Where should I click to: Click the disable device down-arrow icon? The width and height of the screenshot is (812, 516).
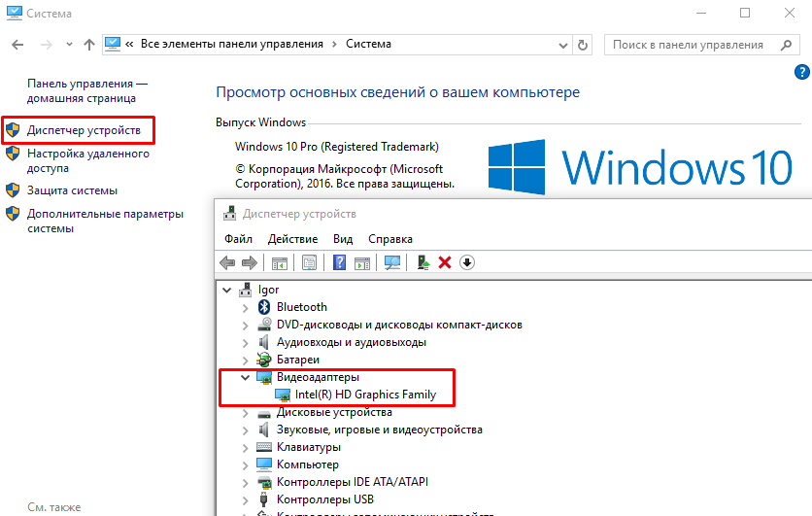(467, 263)
